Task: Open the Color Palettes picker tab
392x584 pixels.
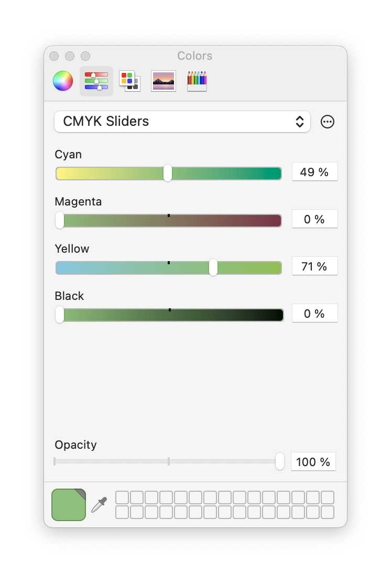Action: coord(129,81)
